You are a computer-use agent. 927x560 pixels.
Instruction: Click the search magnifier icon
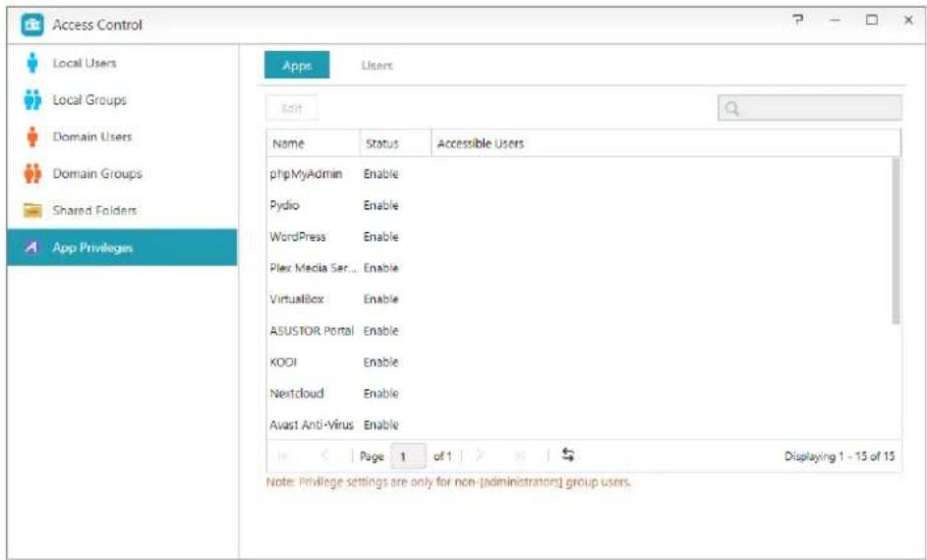tap(732, 108)
